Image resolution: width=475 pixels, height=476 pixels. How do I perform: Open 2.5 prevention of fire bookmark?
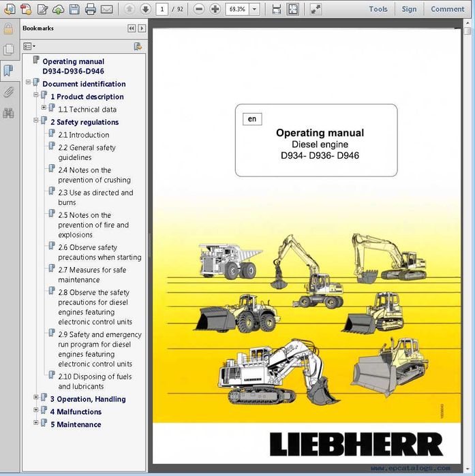click(x=93, y=225)
